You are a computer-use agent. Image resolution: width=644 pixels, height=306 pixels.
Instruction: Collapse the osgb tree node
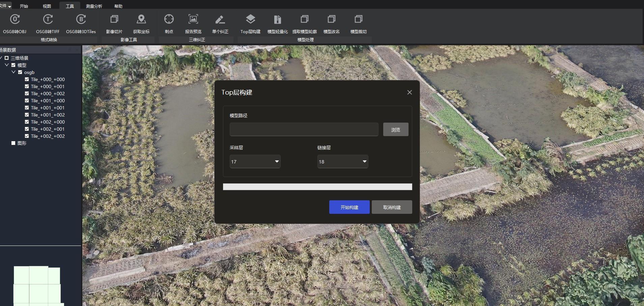(13, 72)
